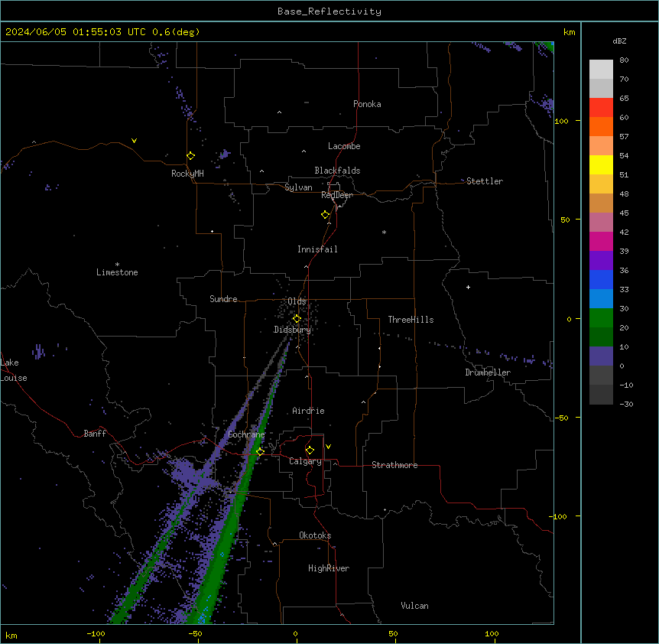Click the Banff town label
Image resolution: width=659 pixels, height=644 pixels.
coord(95,434)
